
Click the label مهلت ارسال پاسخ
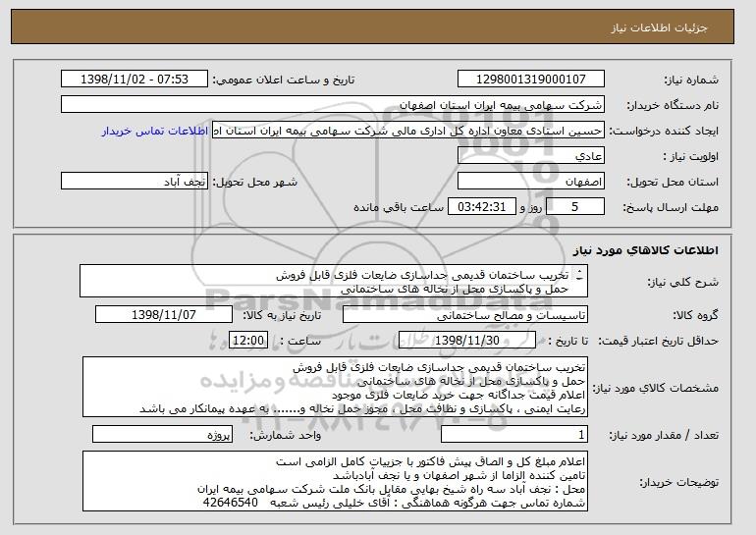tap(671, 207)
